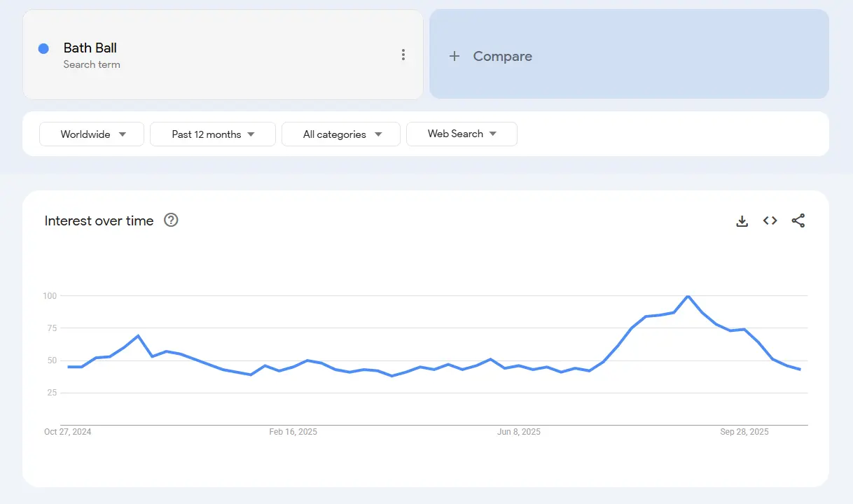
Task: Edit the Bath Ball search term
Action: click(x=90, y=48)
